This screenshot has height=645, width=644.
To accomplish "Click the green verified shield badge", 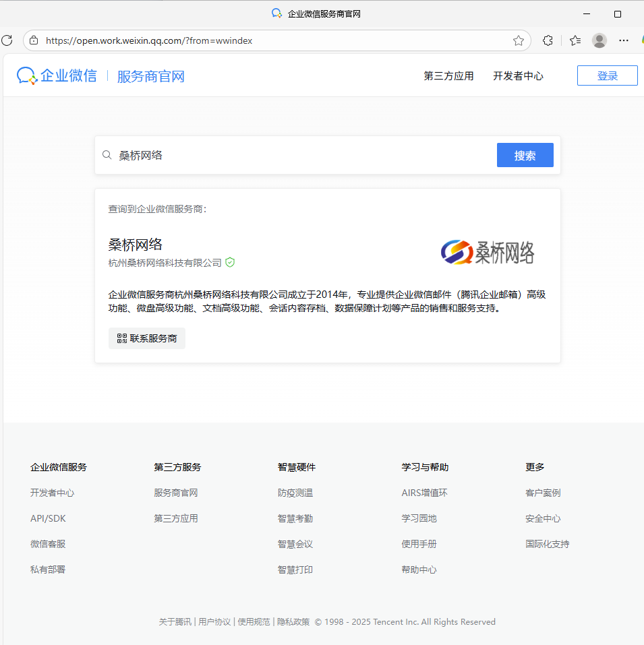I will click(x=230, y=262).
